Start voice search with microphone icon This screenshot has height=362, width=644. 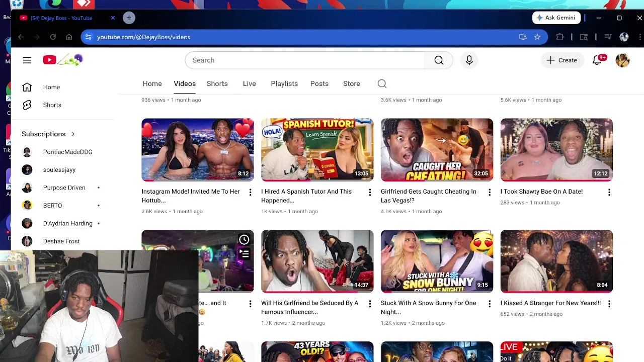(469, 60)
